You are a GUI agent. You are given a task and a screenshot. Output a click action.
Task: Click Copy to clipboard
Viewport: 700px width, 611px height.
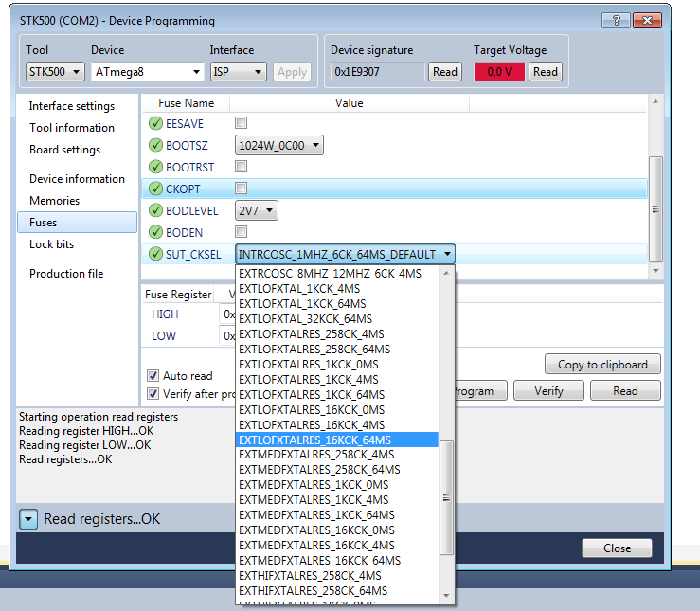602,364
